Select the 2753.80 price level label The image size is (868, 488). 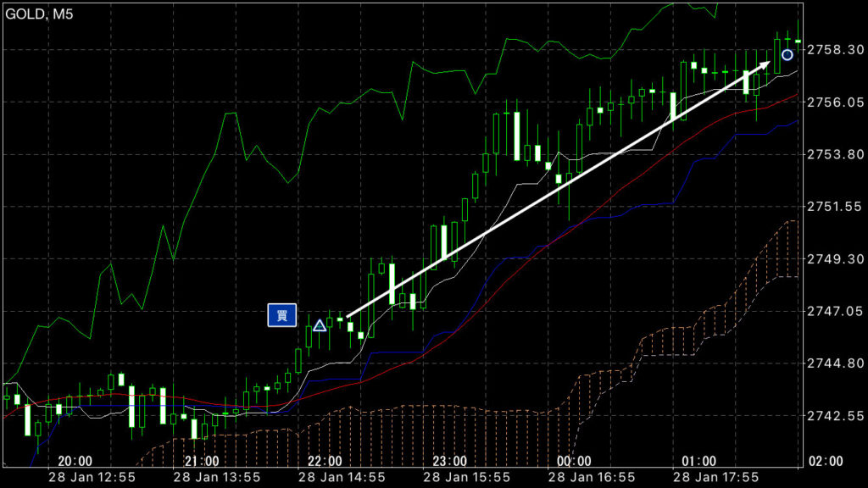click(836, 154)
